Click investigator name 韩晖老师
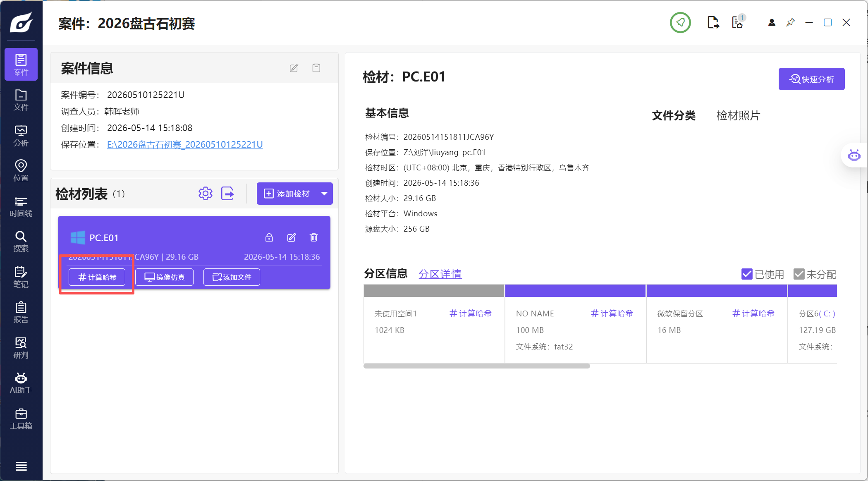Screen dimensions: 868x481 (122, 111)
